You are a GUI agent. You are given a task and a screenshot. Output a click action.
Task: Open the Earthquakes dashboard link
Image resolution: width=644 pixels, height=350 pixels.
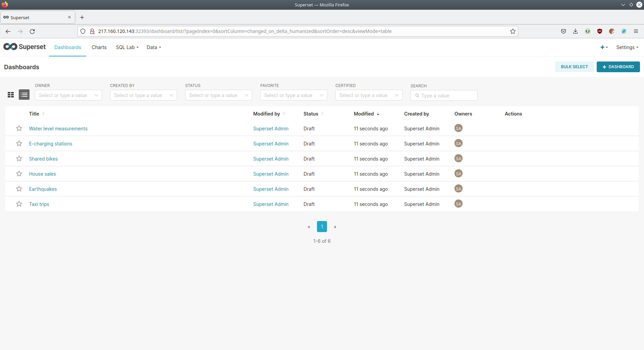(x=43, y=189)
